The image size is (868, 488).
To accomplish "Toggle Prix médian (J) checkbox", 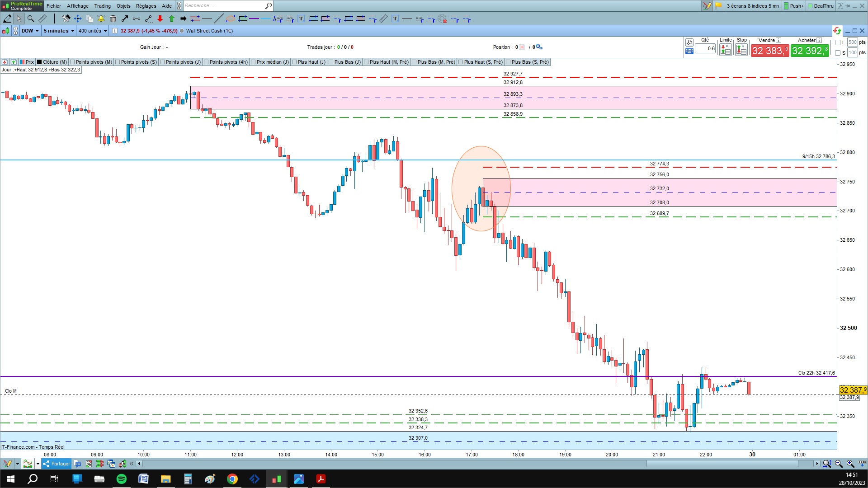I will pyautogui.click(x=253, y=62).
